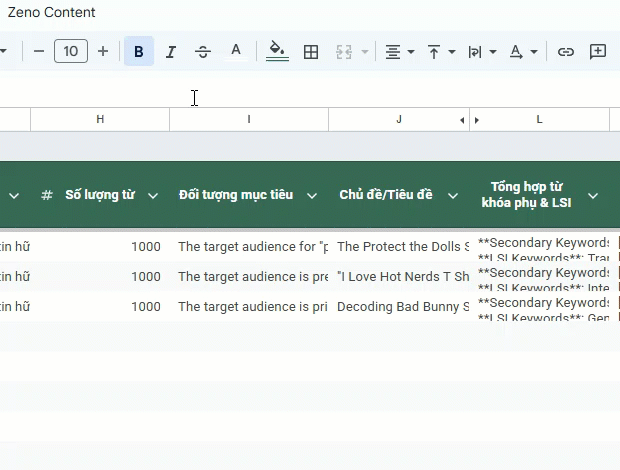Image resolution: width=620 pixels, height=470 pixels.
Task: Click the hidden column expand arrows
Action: (x=469, y=120)
